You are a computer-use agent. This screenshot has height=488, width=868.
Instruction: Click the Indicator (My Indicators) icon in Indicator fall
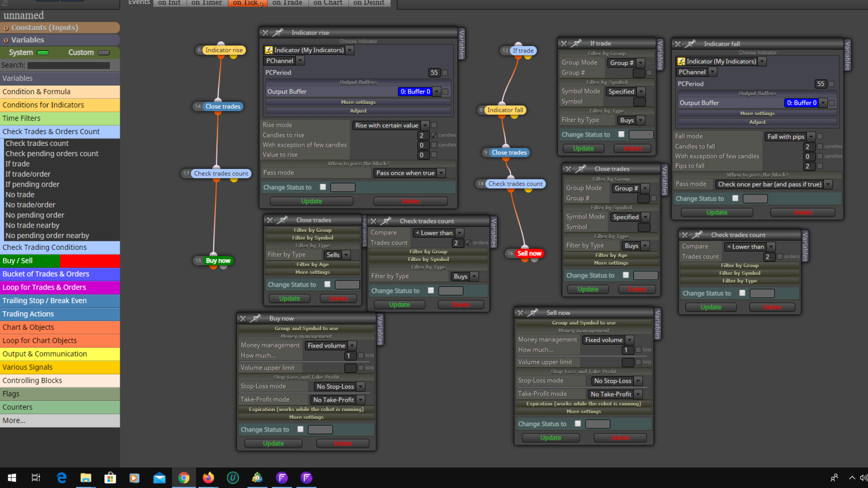(x=681, y=61)
